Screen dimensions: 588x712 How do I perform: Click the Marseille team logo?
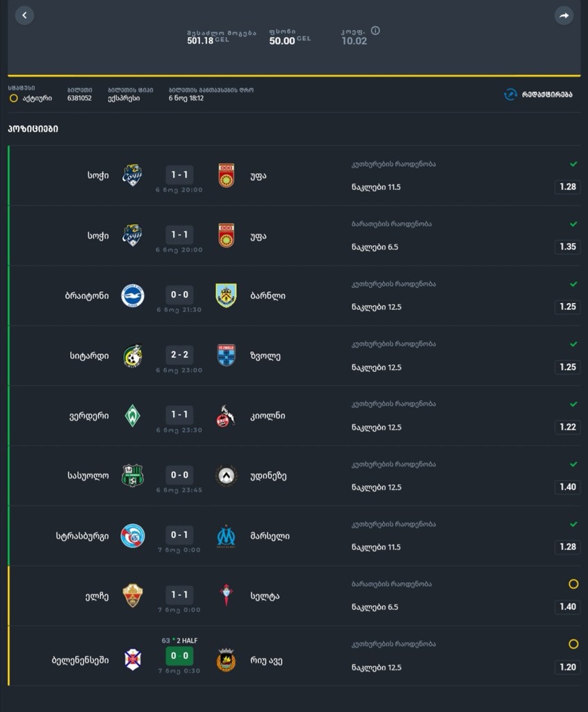226,536
